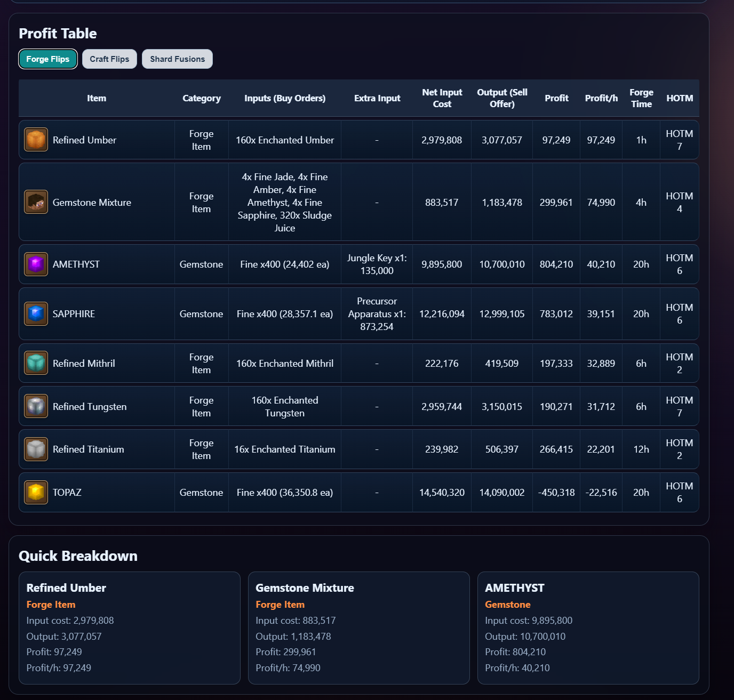
Task: Click the Gemstone Mixture item icon
Action: [x=36, y=202]
